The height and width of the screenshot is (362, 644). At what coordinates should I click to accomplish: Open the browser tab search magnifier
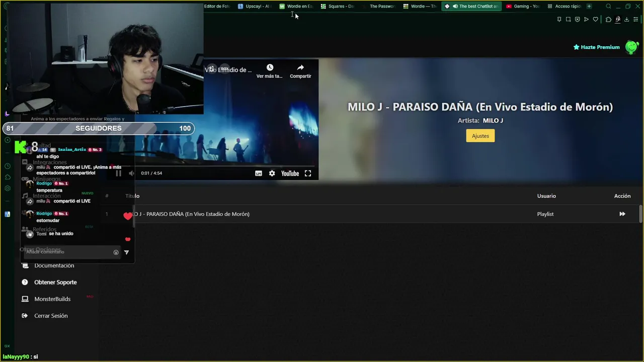[608, 7]
